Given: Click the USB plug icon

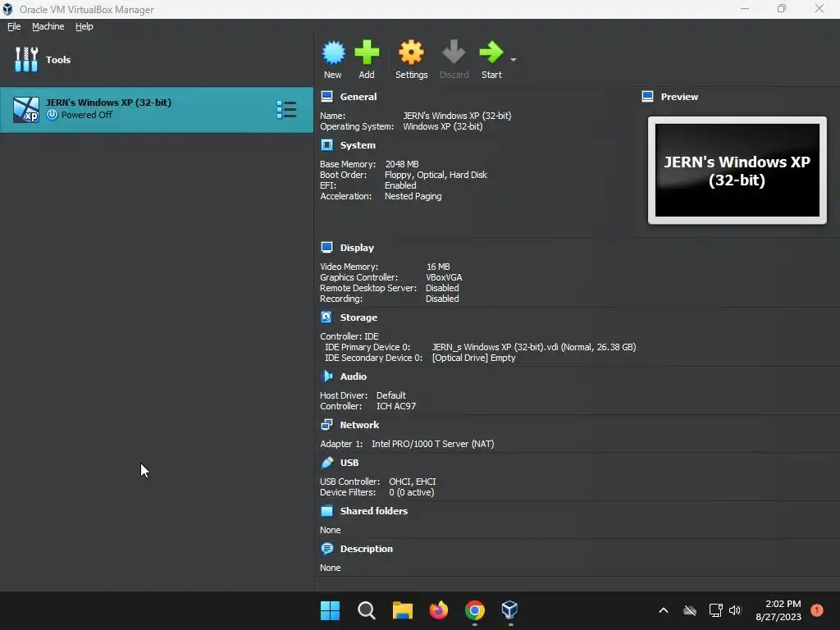Looking at the screenshot, I should tap(326, 463).
